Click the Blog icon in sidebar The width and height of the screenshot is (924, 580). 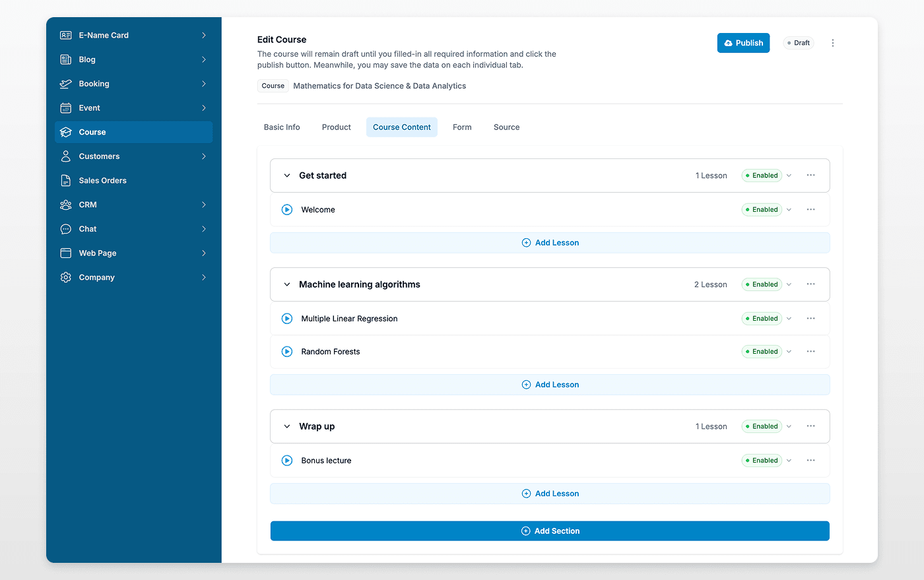(x=66, y=59)
